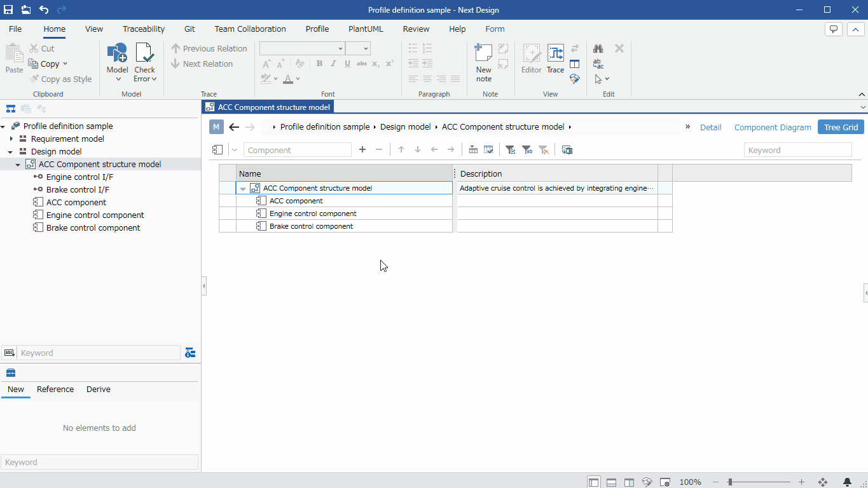Viewport: 868px width, 488px height.
Task: Click the insert table column icon
Action: coord(473,150)
